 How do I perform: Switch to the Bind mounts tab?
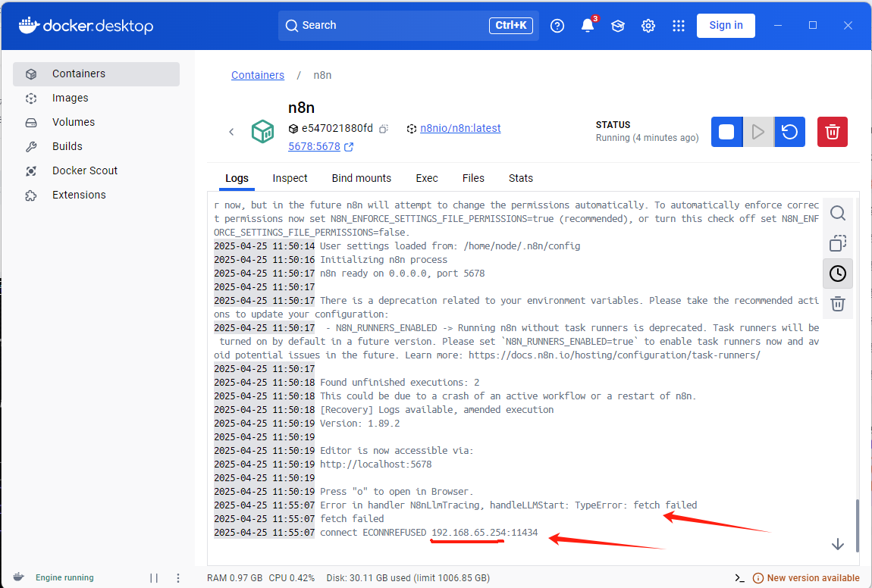(362, 178)
